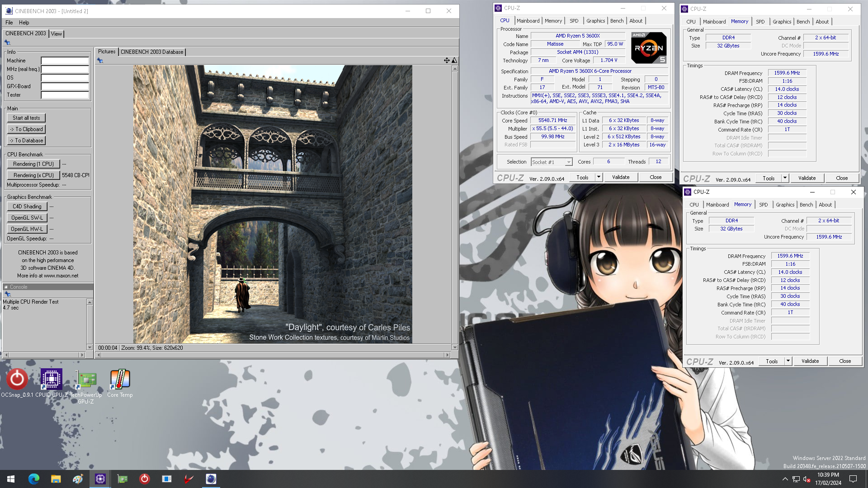Open About tab in upper Memory CPU-Z window

(x=822, y=22)
